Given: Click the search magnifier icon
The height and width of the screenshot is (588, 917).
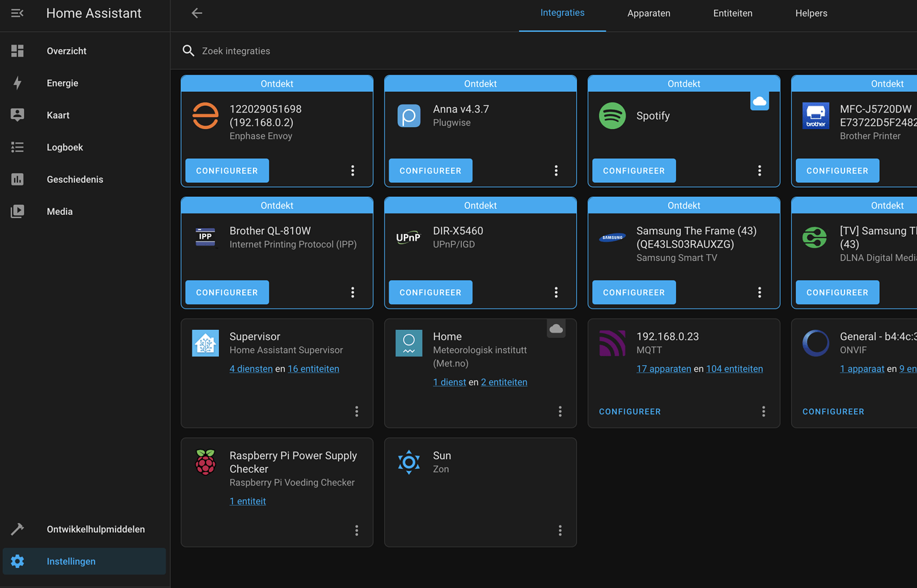Looking at the screenshot, I should point(188,51).
